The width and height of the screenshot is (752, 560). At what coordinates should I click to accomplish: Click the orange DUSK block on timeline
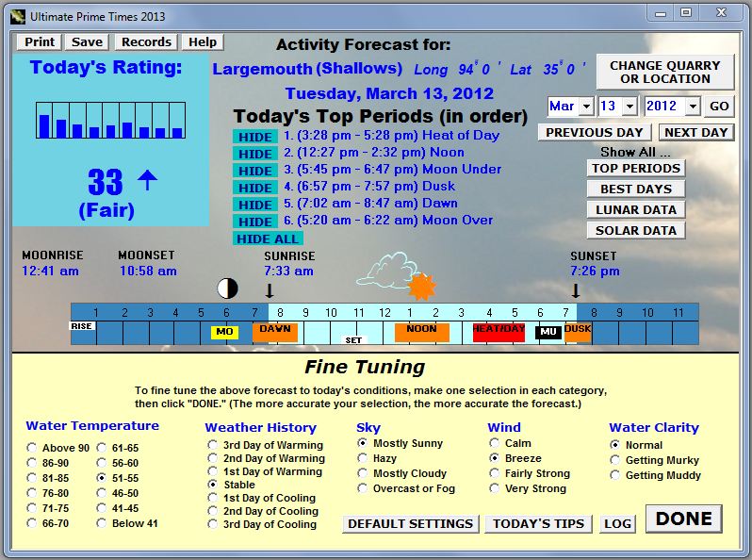pyautogui.click(x=578, y=332)
